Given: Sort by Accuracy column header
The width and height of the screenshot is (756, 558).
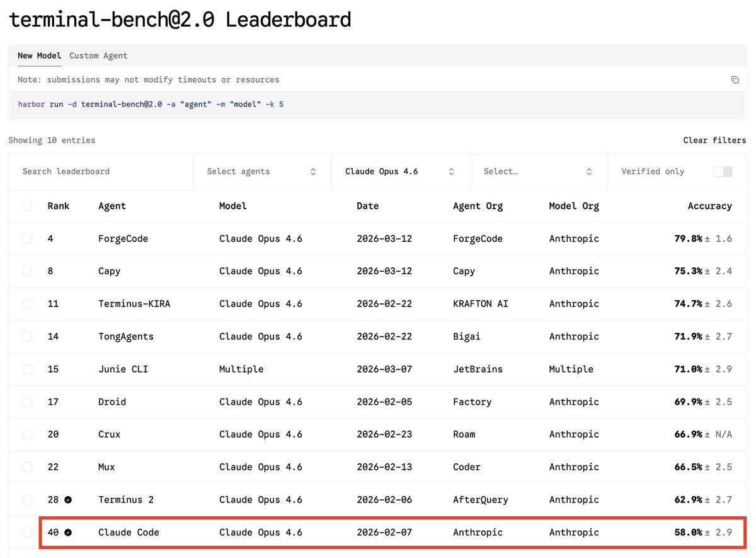Looking at the screenshot, I should (x=710, y=206).
